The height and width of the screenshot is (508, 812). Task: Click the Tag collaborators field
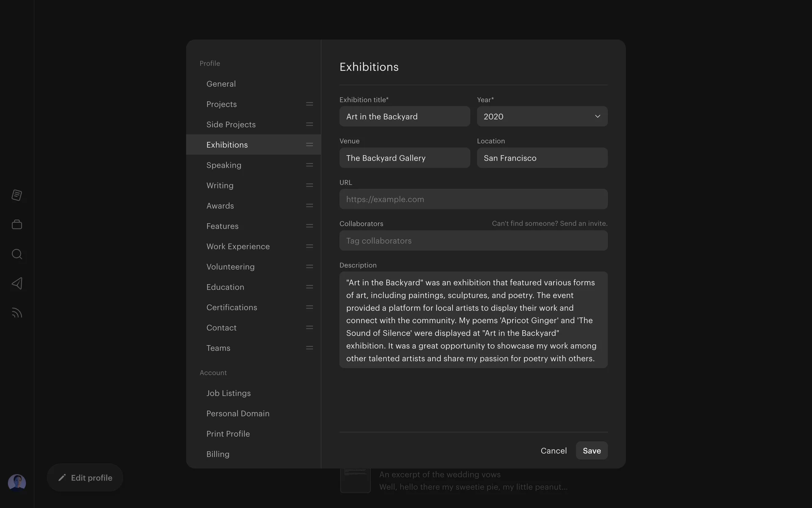[473, 241]
